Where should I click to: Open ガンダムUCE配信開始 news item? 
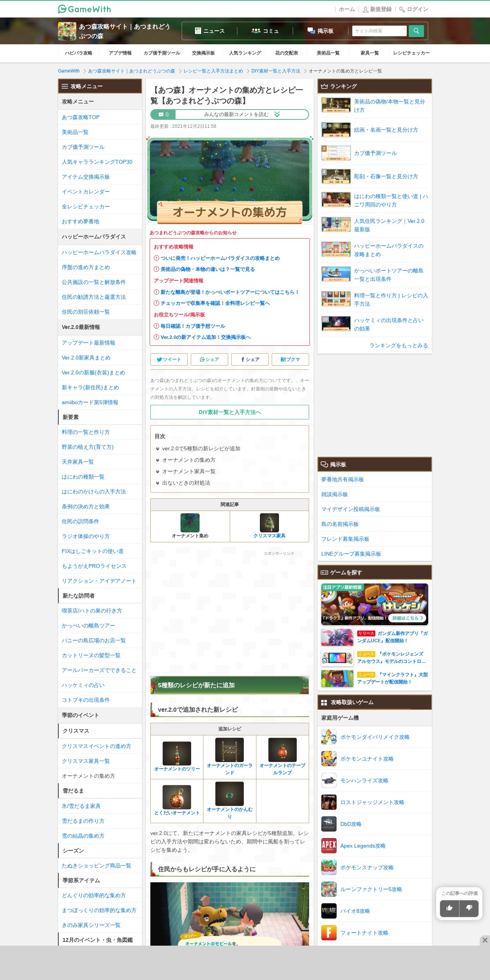(x=375, y=637)
